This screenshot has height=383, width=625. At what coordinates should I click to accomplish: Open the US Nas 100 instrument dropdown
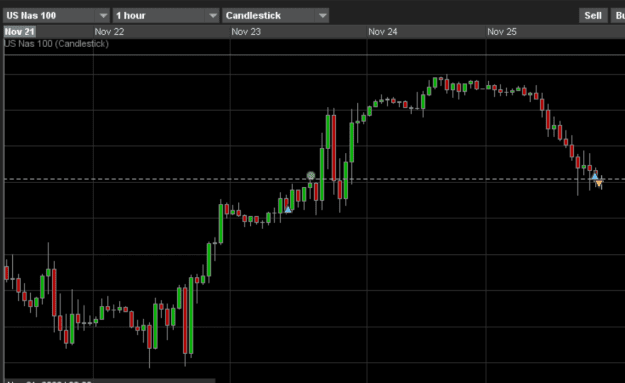(x=56, y=16)
